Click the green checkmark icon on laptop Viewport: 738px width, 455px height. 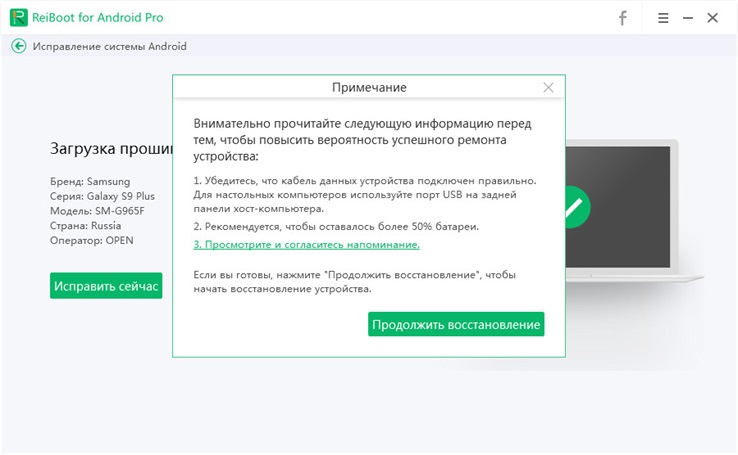(x=577, y=207)
